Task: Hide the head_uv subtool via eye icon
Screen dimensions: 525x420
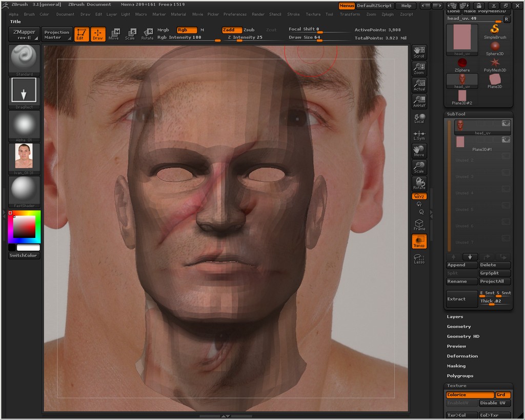Action: click(506, 124)
